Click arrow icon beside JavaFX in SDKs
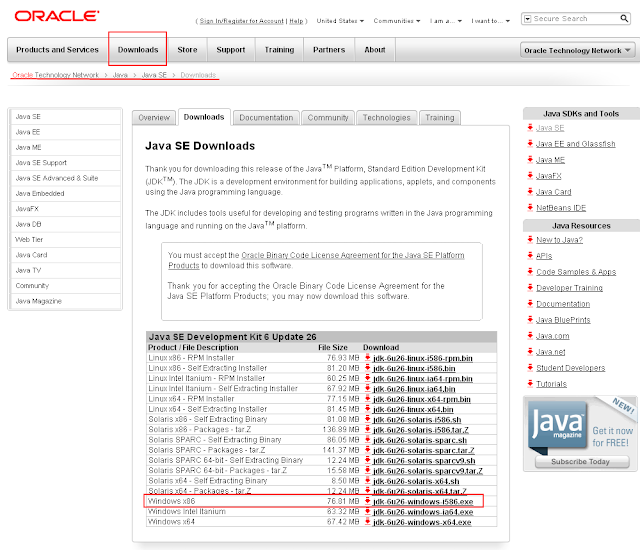Image resolution: width=640 pixels, height=550 pixels. [x=530, y=175]
